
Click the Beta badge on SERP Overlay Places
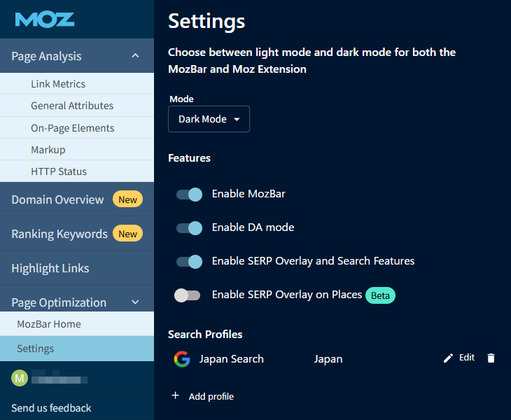point(380,295)
